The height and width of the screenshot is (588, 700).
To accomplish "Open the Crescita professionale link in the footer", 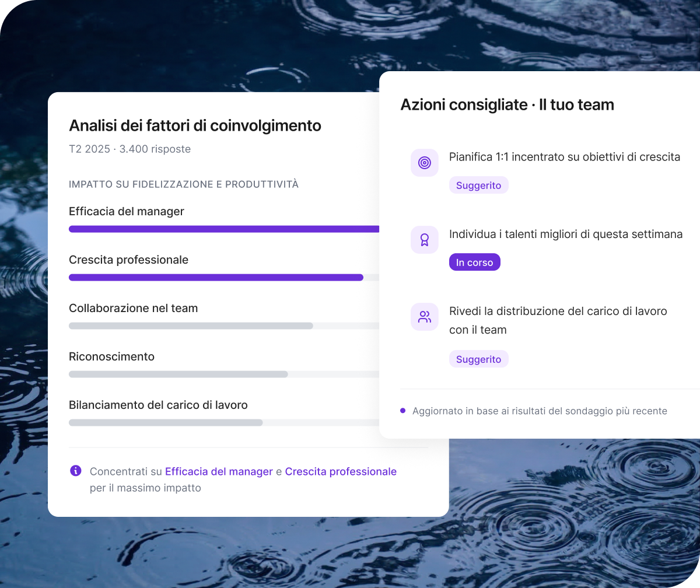I will (341, 471).
